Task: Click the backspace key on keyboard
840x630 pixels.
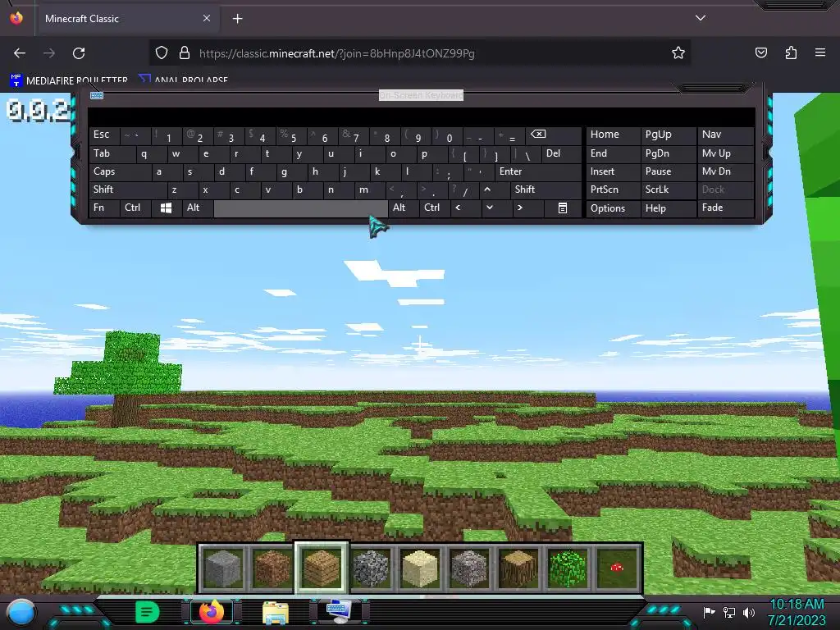Action: pyautogui.click(x=552, y=135)
